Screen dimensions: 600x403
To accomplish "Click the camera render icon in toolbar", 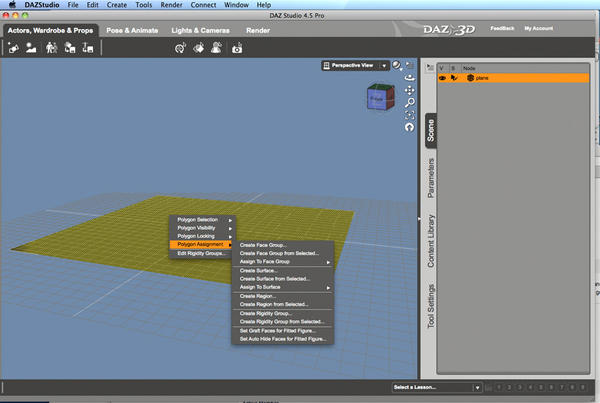I will 237,49.
